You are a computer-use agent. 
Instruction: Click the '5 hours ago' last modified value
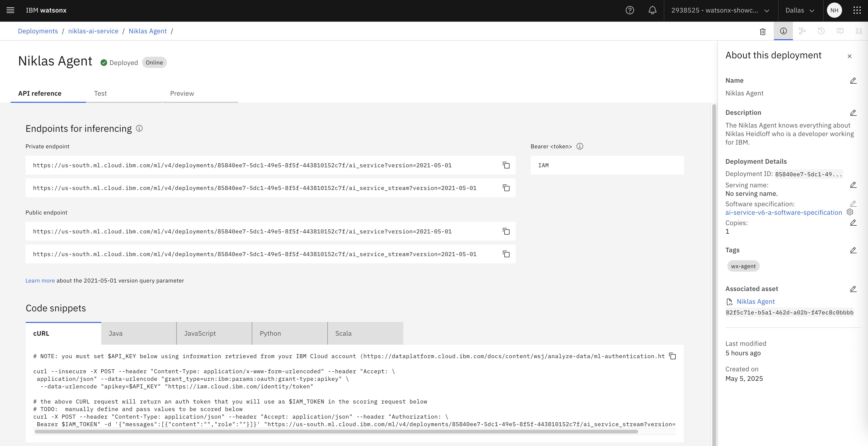(x=743, y=353)
